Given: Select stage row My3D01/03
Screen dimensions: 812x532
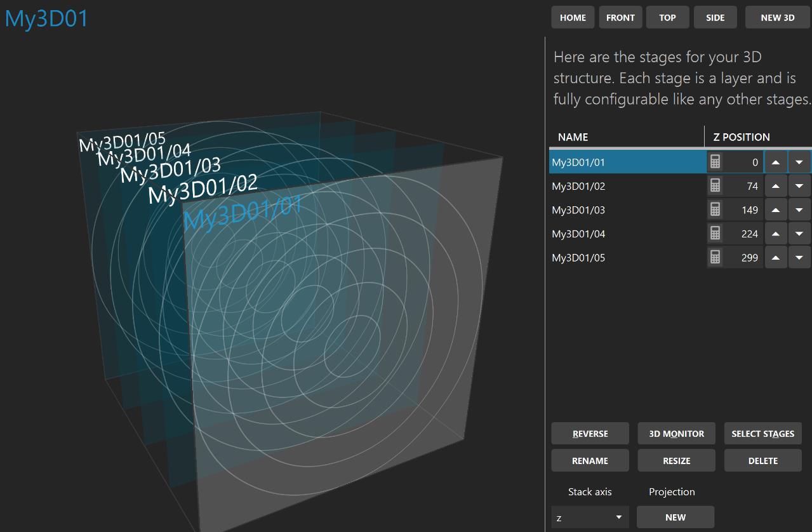Looking at the screenshot, I should tap(627, 210).
